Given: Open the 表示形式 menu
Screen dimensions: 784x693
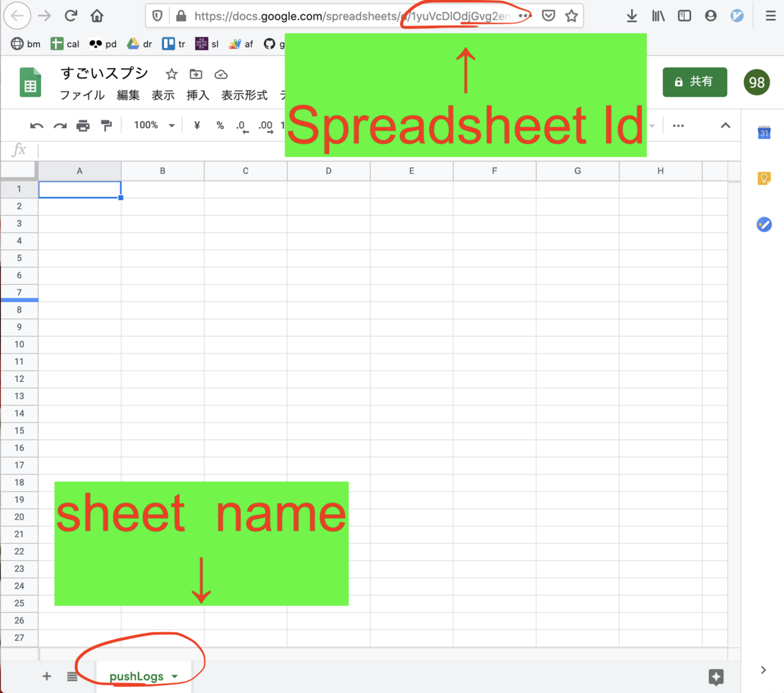Looking at the screenshot, I should [x=244, y=95].
